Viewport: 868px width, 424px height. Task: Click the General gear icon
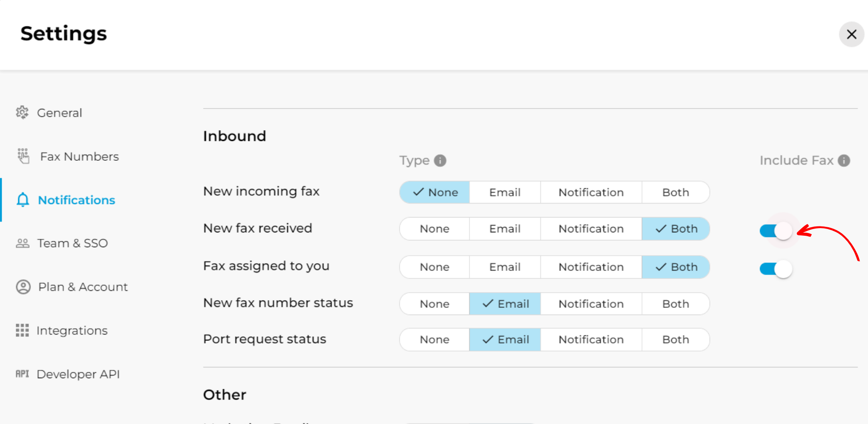22,112
